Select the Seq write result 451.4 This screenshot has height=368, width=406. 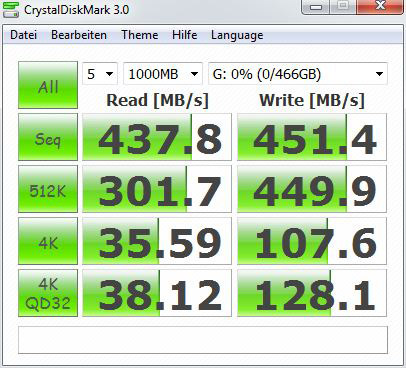[312, 137]
